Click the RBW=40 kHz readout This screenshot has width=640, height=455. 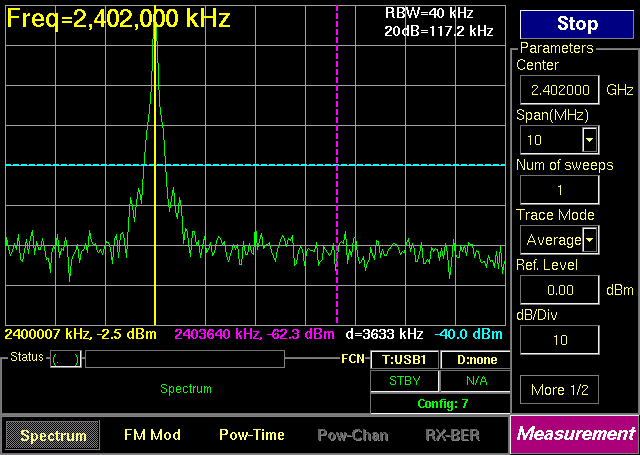[x=429, y=13]
